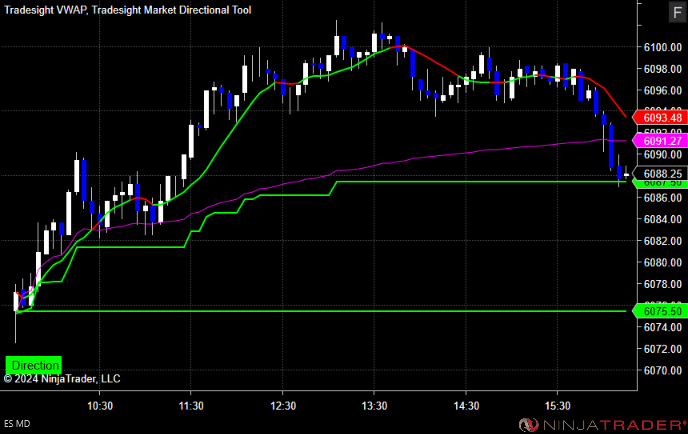Click the 6098.00 price axis label
Viewport: 688px width, 434px height.
(x=663, y=69)
